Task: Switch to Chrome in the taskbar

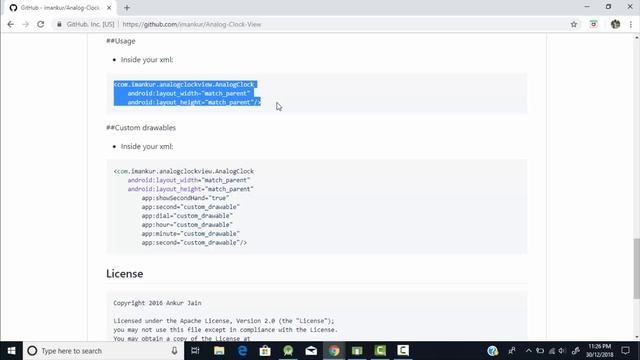Action: pyautogui.click(x=334, y=351)
